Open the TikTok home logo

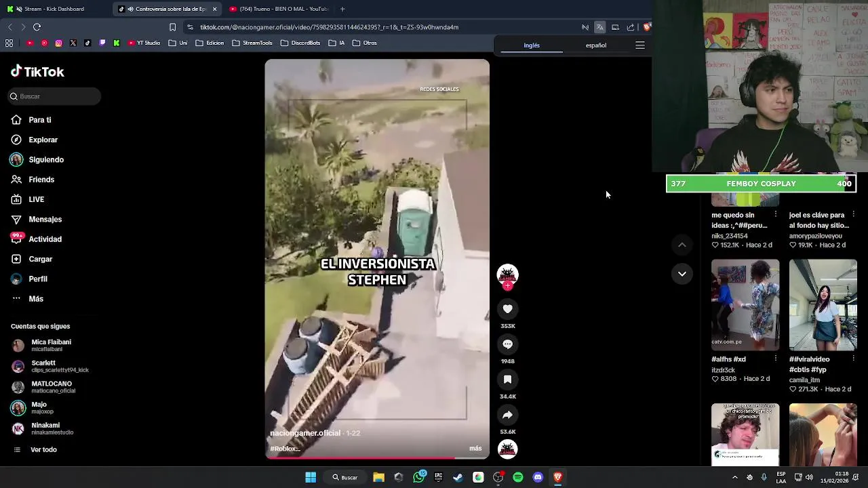[37, 71]
